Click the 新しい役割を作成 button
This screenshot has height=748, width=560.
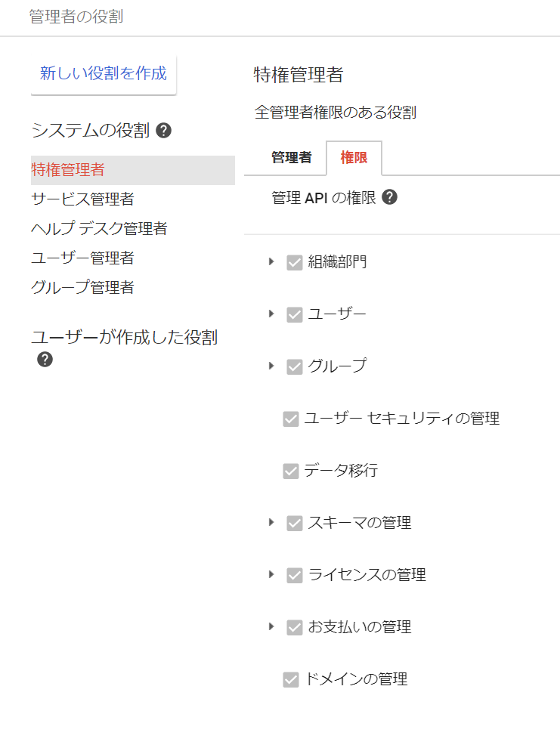tap(104, 74)
